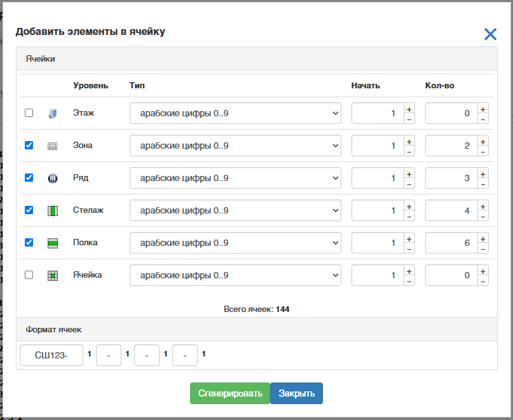Decrease the Полка quantity with minus
Image resolution: width=513 pixels, height=420 pixels.
pyautogui.click(x=483, y=248)
